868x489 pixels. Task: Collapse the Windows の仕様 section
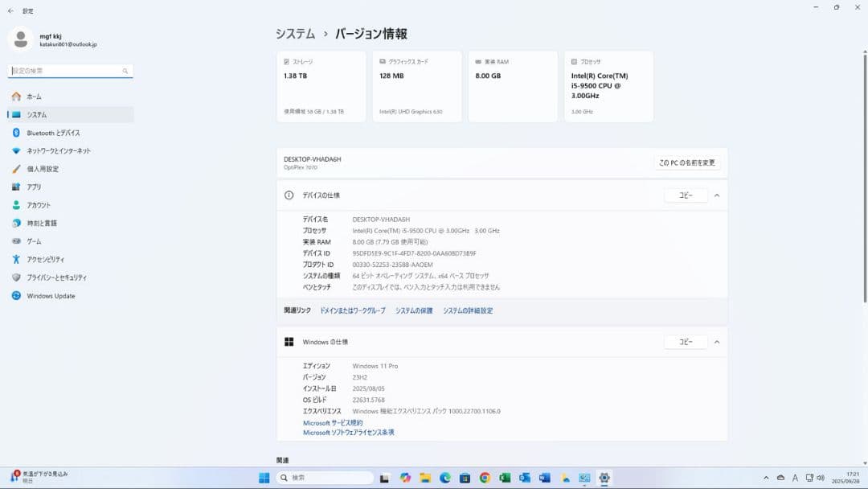point(716,341)
